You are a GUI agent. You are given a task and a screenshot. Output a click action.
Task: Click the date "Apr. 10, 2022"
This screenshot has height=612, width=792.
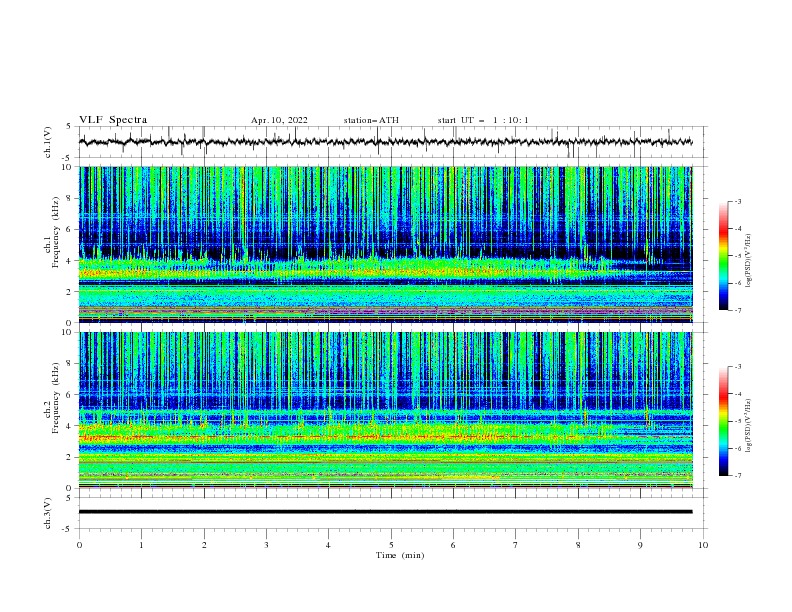point(279,120)
